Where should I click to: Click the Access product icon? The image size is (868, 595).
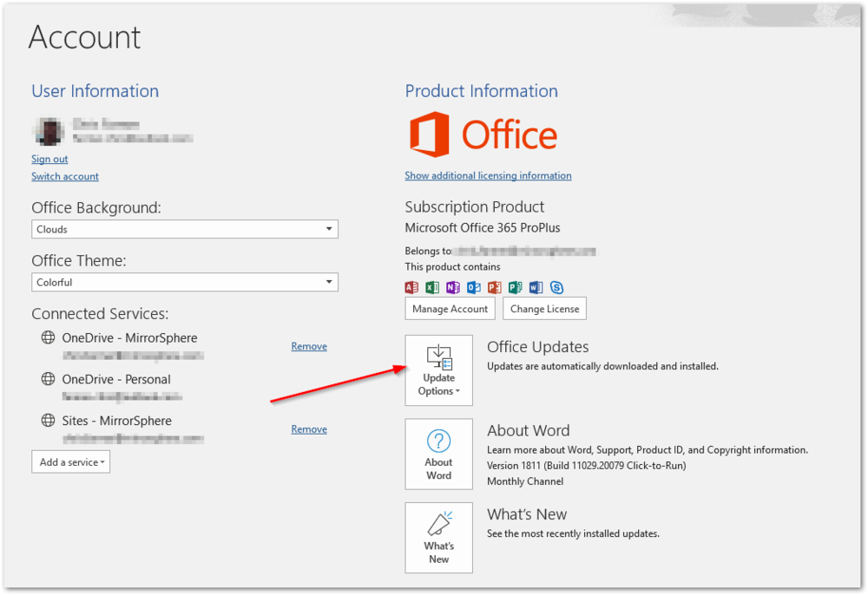[411, 288]
